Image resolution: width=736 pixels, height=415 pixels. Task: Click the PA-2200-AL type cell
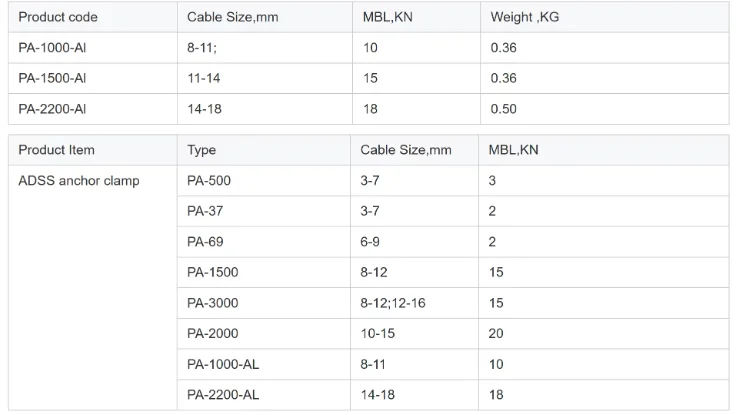[x=223, y=394]
